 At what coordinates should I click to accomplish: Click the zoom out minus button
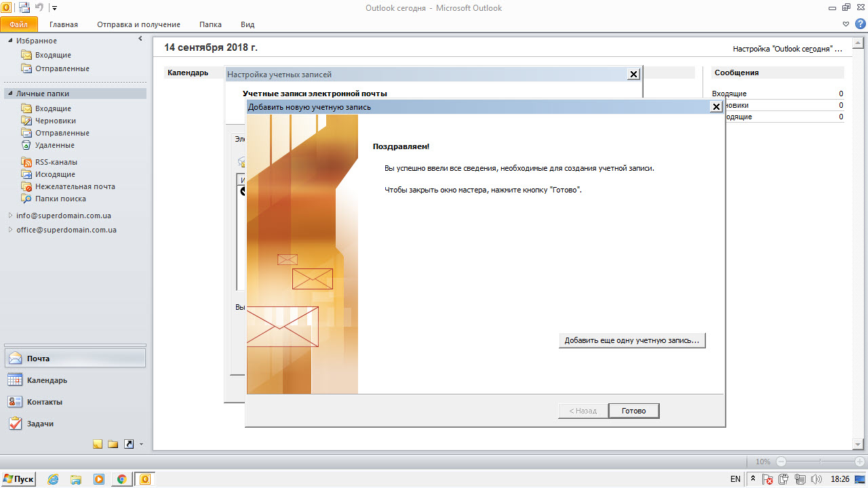tap(781, 462)
